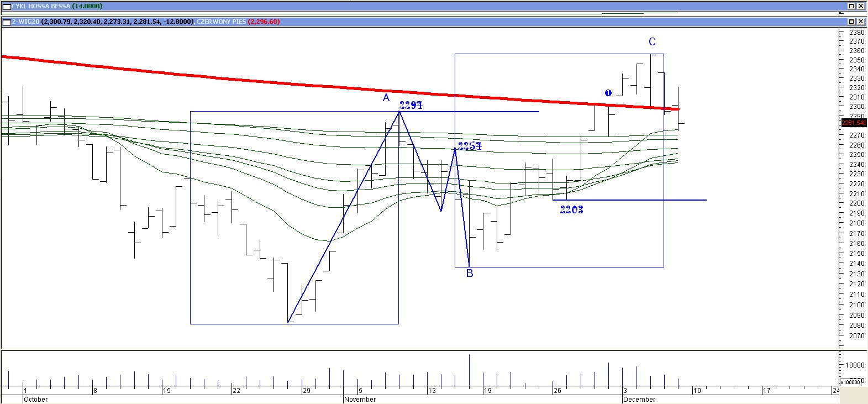868x404 pixels.
Task: Maximize the 2-WIG20 chart pane
Action: pyautogui.click(x=852, y=22)
